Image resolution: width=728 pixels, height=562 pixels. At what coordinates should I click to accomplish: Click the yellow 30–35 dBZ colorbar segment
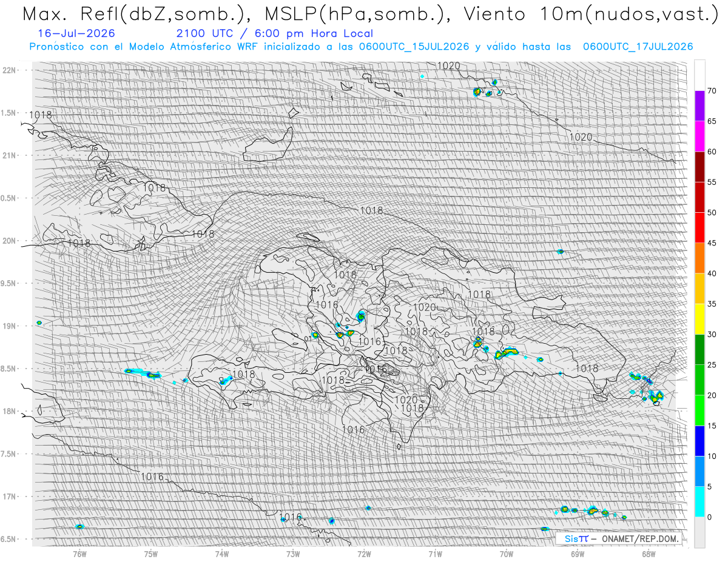click(x=699, y=319)
